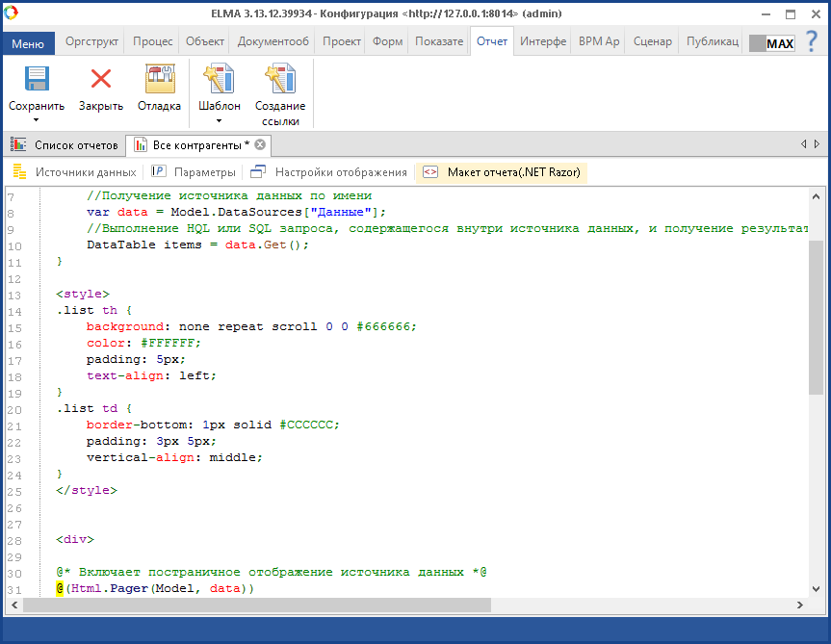Screen dimensions: 831x644
Task: Open the Отладка debug tool
Action: click(x=159, y=80)
